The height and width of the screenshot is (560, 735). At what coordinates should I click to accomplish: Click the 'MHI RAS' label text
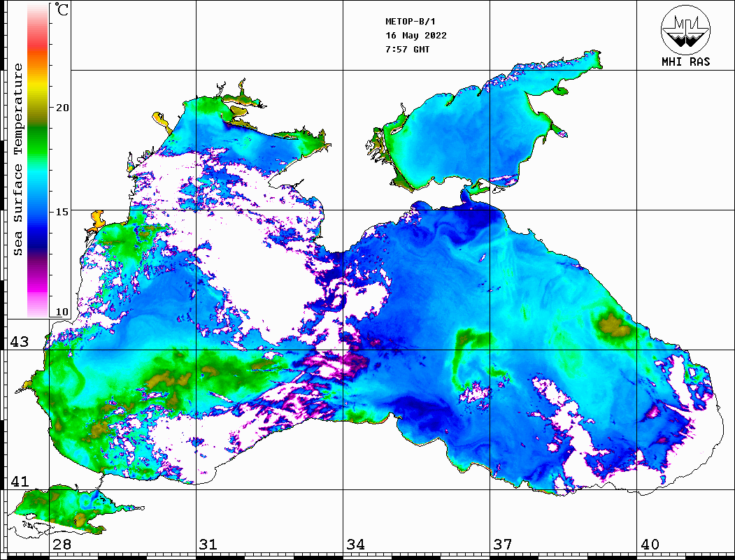click(686, 62)
